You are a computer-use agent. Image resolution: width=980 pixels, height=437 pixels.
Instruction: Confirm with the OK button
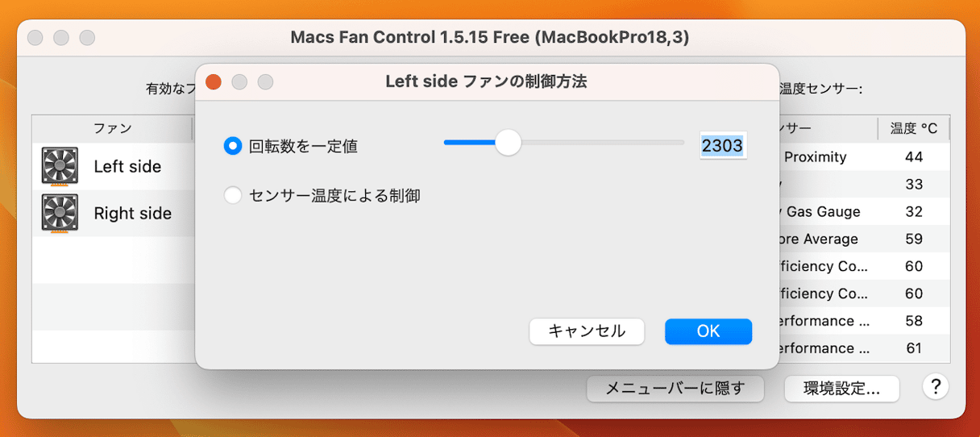pos(708,331)
